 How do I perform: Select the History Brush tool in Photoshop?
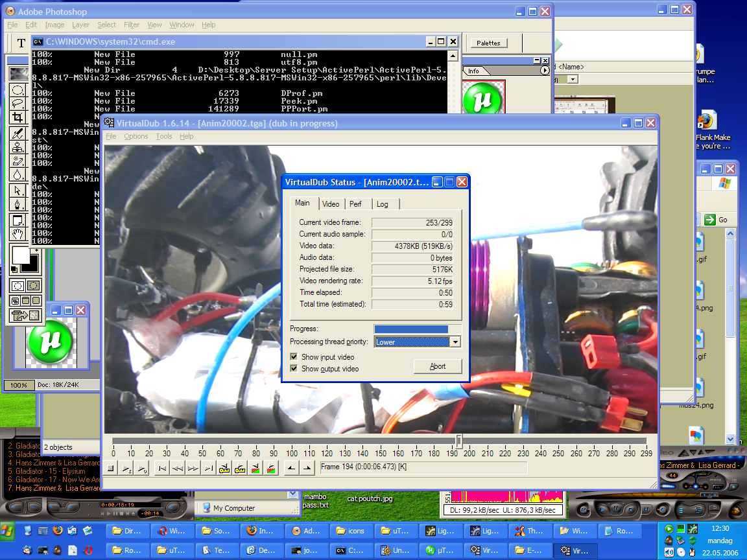coord(18,134)
